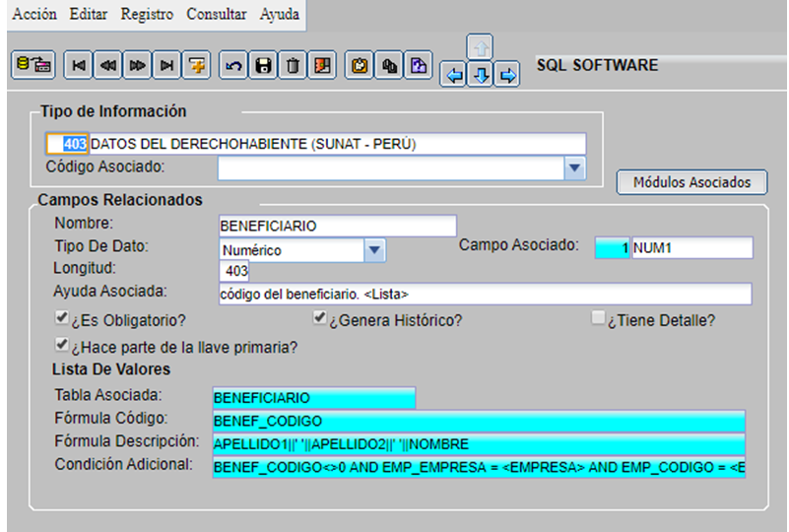This screenshot has height=532, width=789.
Task: Delete record with trash can icon
Action: pos(293,65)
